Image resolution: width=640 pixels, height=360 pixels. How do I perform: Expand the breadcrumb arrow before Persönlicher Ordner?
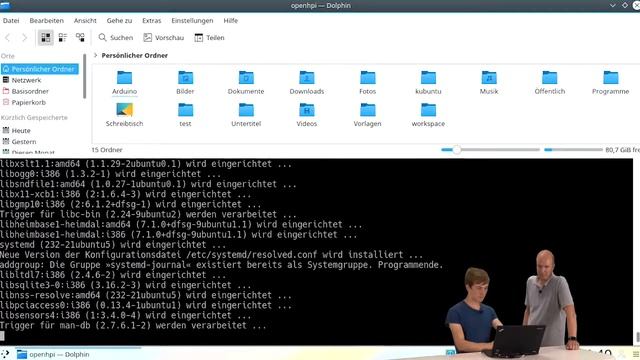(x=96, y=55)
